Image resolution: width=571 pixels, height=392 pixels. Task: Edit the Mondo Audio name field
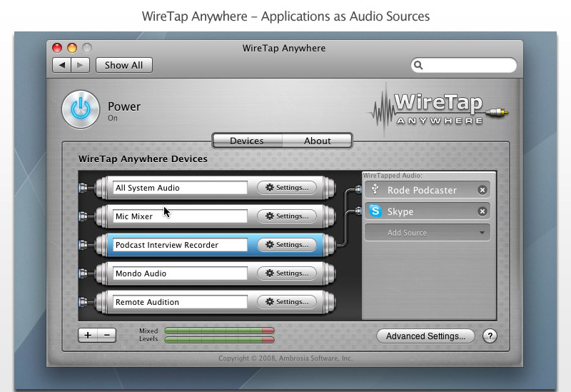tap(180, 273)
